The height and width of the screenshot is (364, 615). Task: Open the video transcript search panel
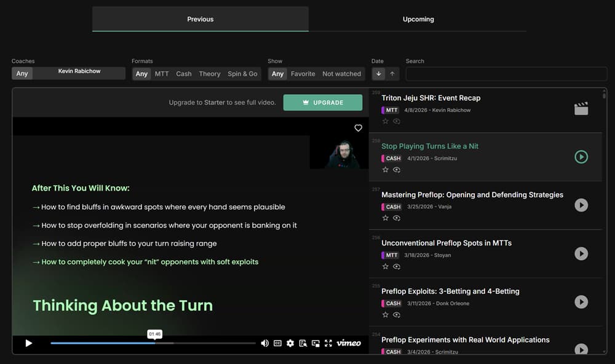302,343
